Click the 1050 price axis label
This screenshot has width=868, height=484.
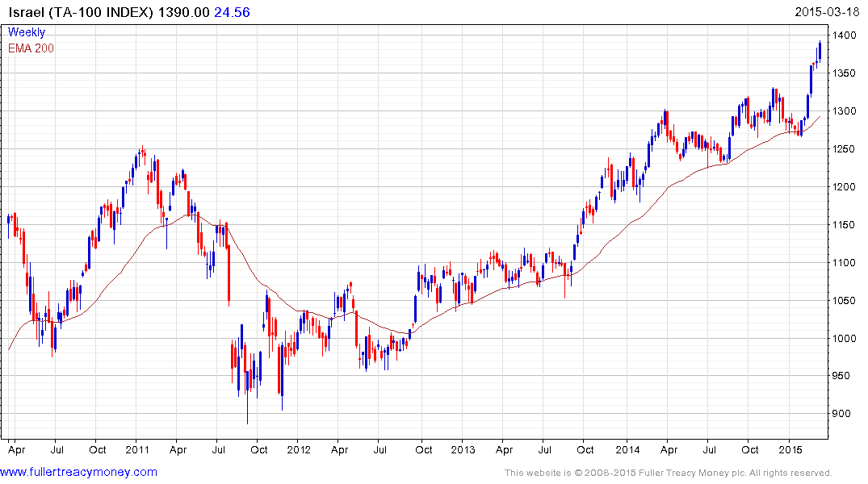point(845,300)
